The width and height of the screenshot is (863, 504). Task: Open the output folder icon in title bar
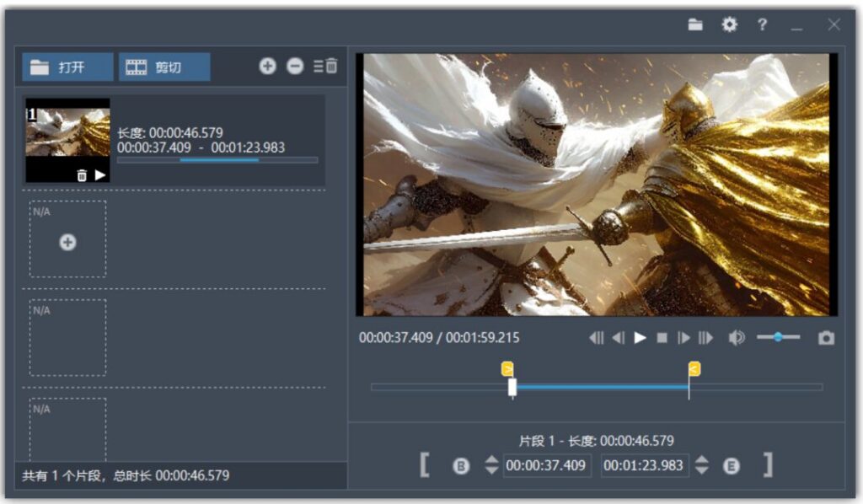(695, 24)
